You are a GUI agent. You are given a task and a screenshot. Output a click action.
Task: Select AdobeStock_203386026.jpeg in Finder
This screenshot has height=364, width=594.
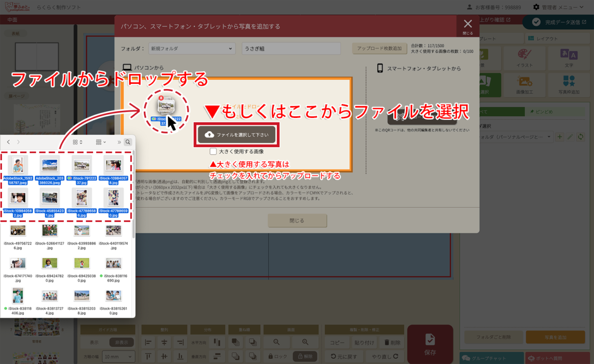pos(50,170)
